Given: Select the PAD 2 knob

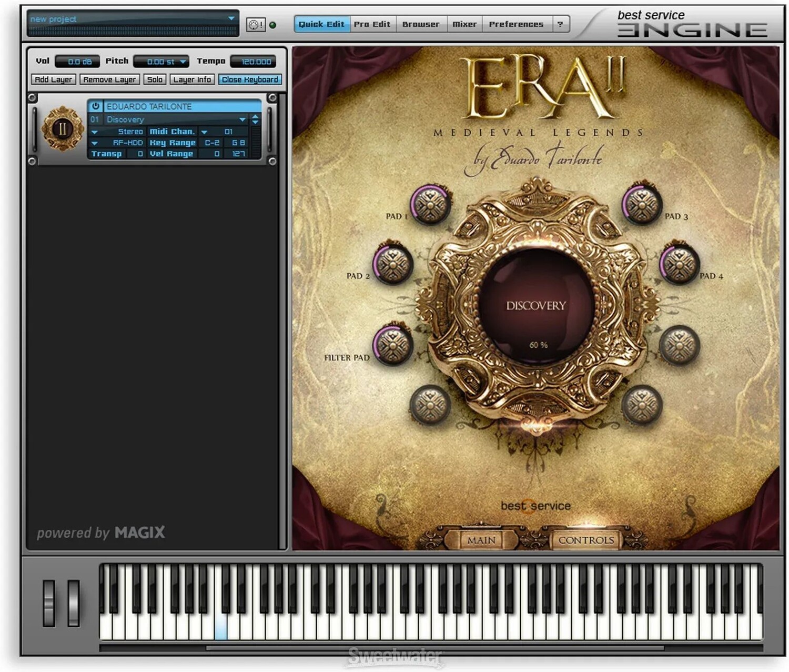Looking at the screenshot, I should (x=393, y=264).
